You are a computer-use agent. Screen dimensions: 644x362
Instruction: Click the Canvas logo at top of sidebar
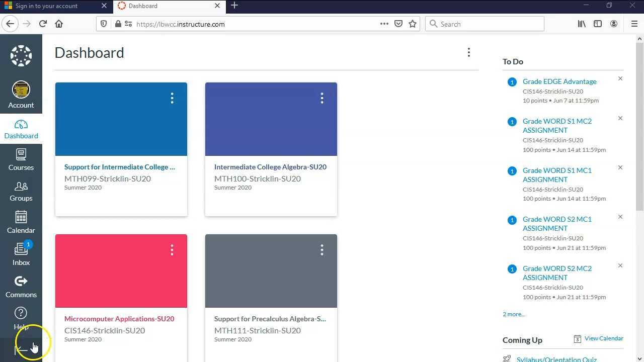pyautogui.click(x=21, y=56)
